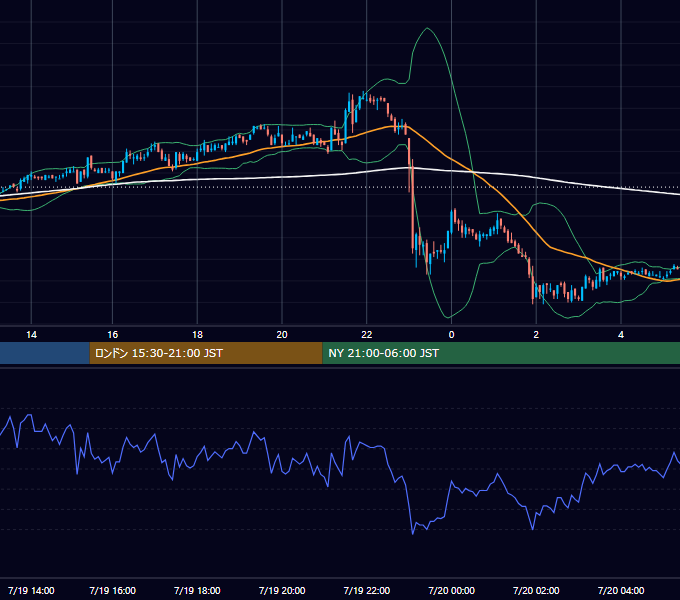Click the 22 hour label on price chart axis

pos(367,335)
